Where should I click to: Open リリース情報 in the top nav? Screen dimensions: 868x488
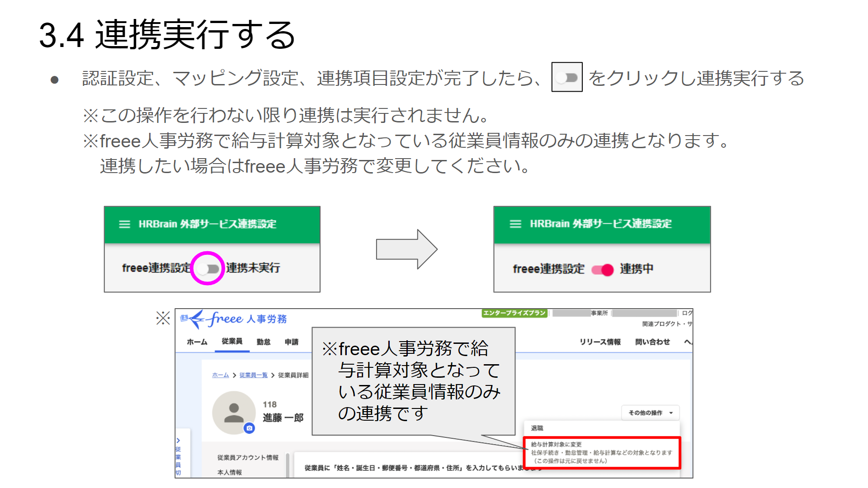(600, 342)
